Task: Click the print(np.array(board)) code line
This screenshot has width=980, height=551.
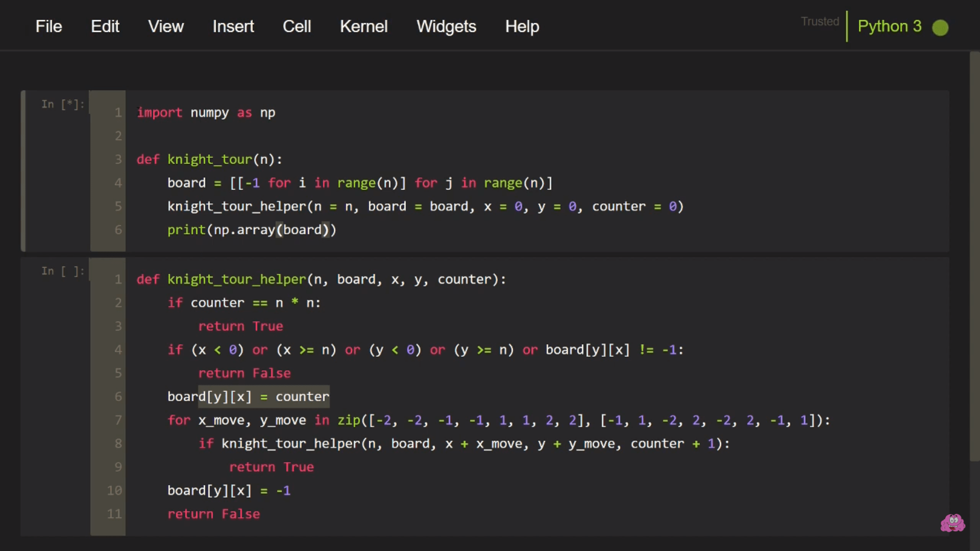Action: (x=252, y=230)
